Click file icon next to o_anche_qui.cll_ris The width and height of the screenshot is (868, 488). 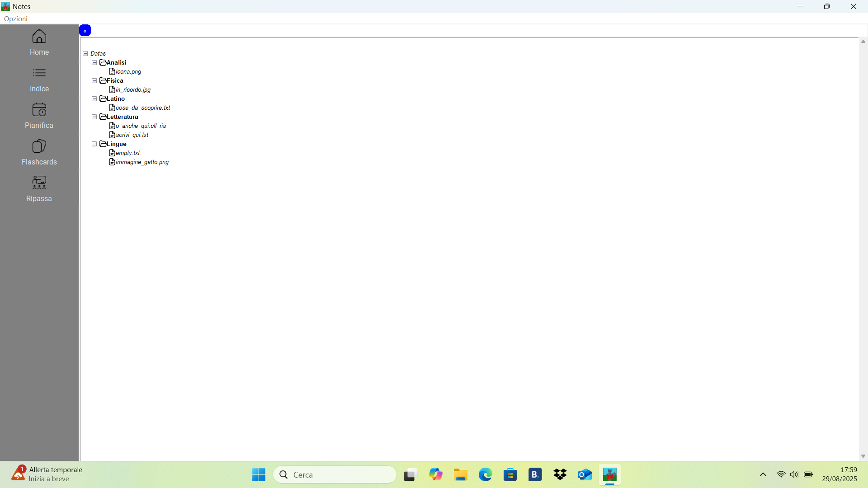pos(112,126)
